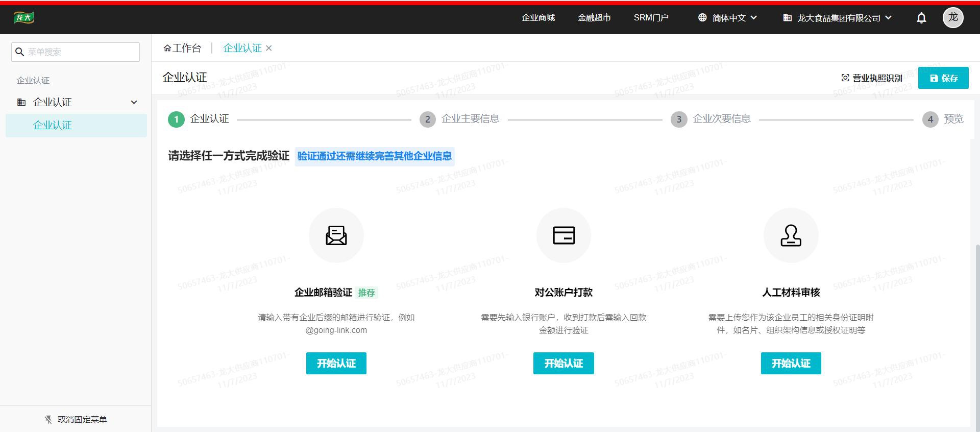Click the user avatar 龙
Viewport: 980px width, 432px height.
point(952,18)
